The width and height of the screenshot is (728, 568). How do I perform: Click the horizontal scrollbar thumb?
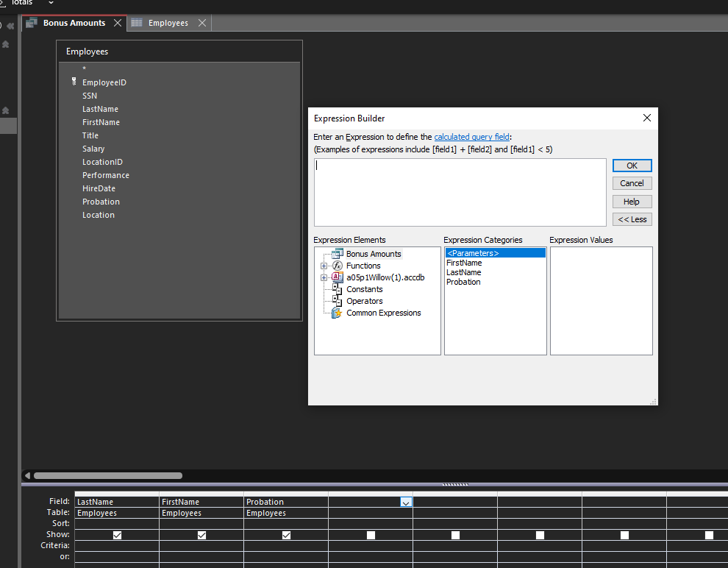pos(107,475)
